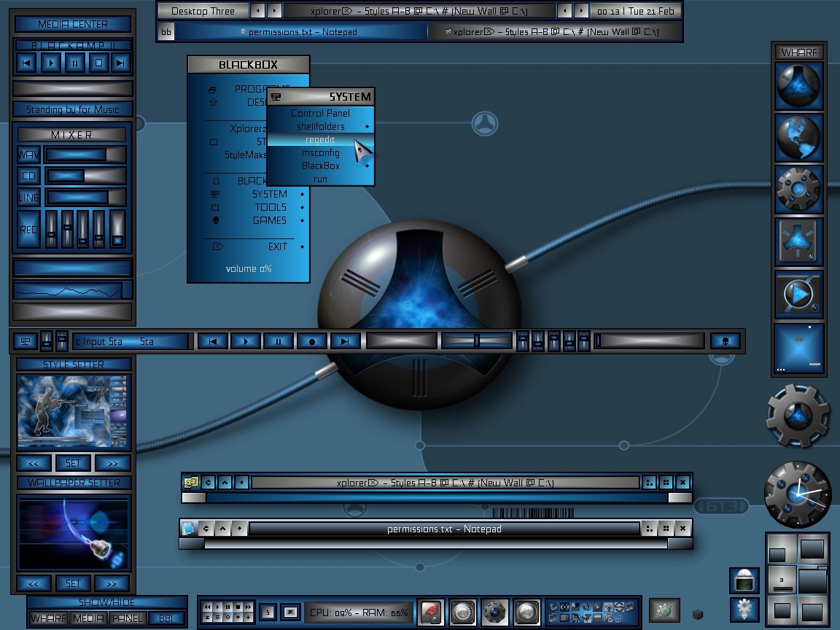This screenshot has height=630, width=840.
Task: Go to the next style with >>
Action: coord(112,463)
